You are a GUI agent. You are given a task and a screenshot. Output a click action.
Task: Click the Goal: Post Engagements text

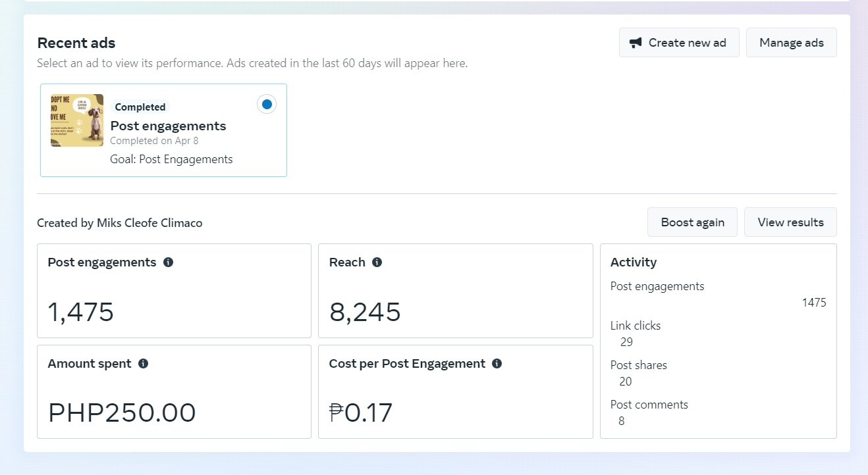coord(171,159)
